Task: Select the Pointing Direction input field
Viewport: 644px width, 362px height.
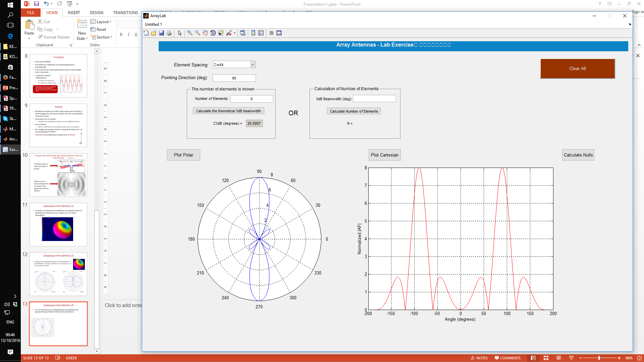Action: 234,78
